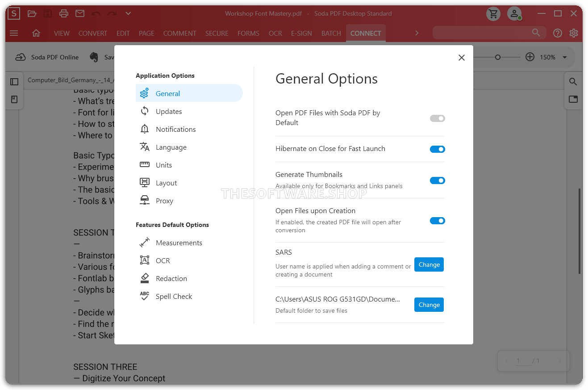Click the shopping cart icon
Screen dimensions: 588x390
pyautogui.click(x=493, y=14)
